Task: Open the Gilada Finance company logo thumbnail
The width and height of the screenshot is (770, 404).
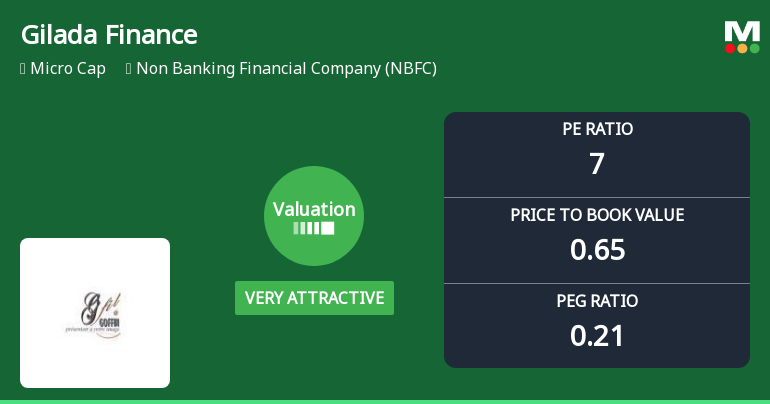Action: [95, 313]
